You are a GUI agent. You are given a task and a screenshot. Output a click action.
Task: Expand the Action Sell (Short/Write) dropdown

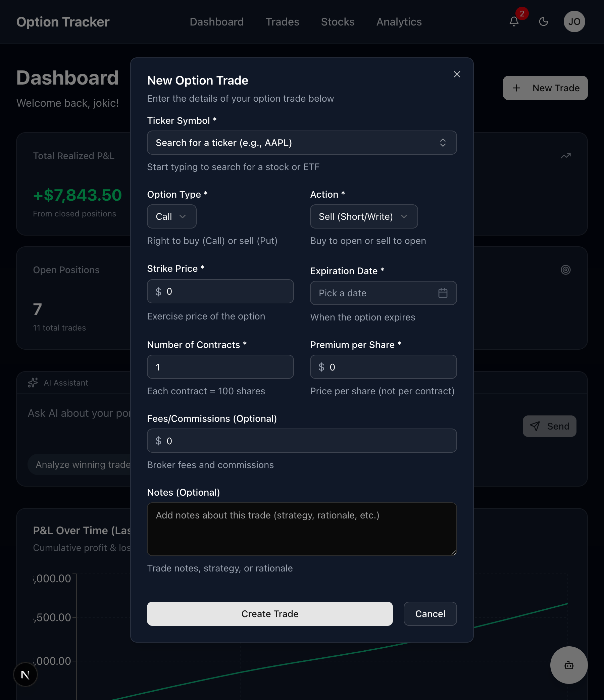tap(363, 216)
